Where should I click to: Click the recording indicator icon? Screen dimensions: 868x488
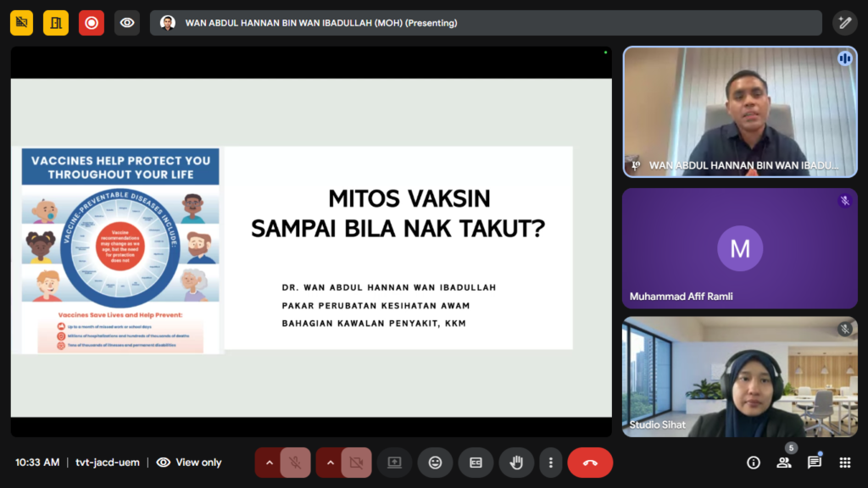[92, 23]
